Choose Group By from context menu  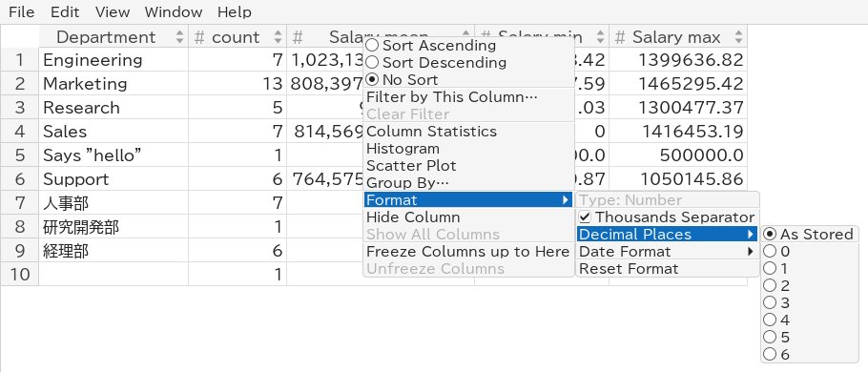tap(468, 183)
